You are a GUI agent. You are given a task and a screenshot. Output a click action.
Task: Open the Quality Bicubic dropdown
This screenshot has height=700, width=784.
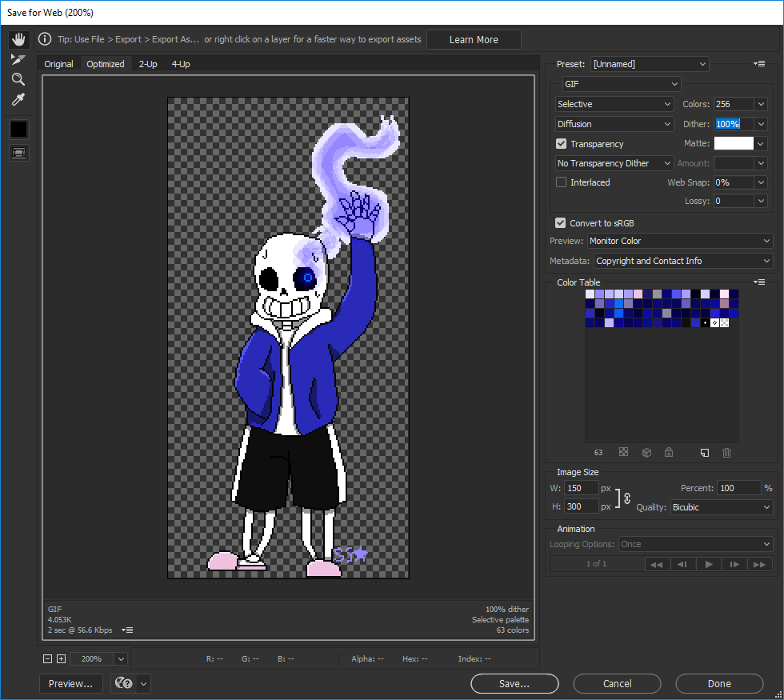(x=722, y=507)
